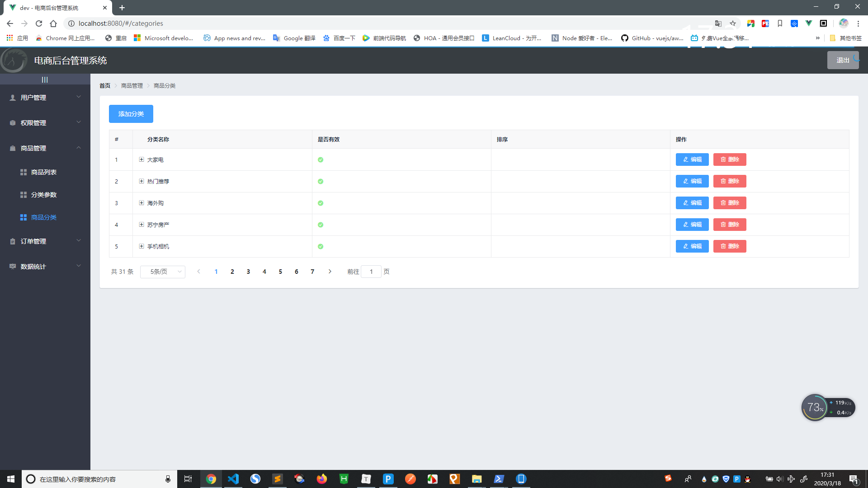
Task: Click the 添加分类 button
Action: (x=131, y=114)
